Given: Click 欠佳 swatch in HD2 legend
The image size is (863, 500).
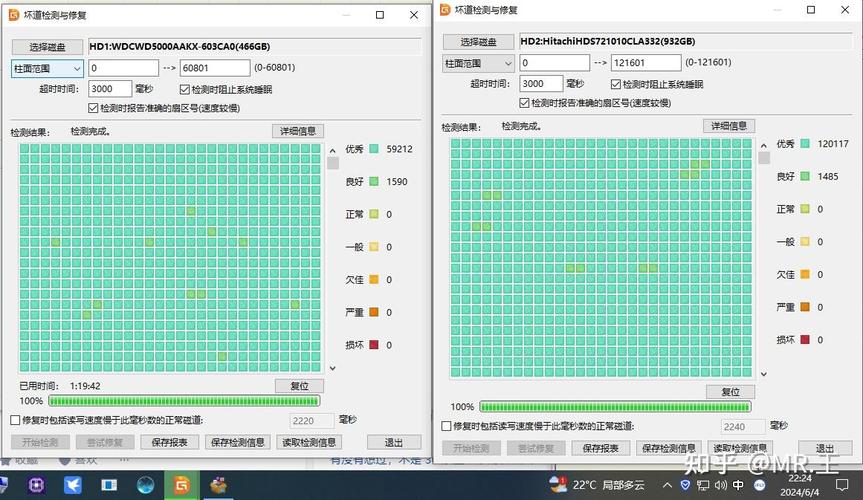Looking at the screenshot, I should pos(805,275).
